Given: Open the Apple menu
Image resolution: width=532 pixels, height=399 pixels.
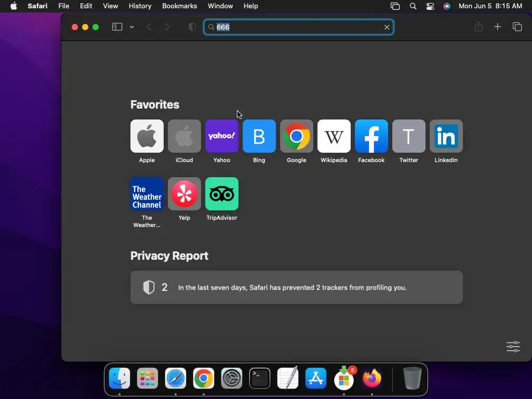Looking at the screenshot, I should tap(14, 6).
